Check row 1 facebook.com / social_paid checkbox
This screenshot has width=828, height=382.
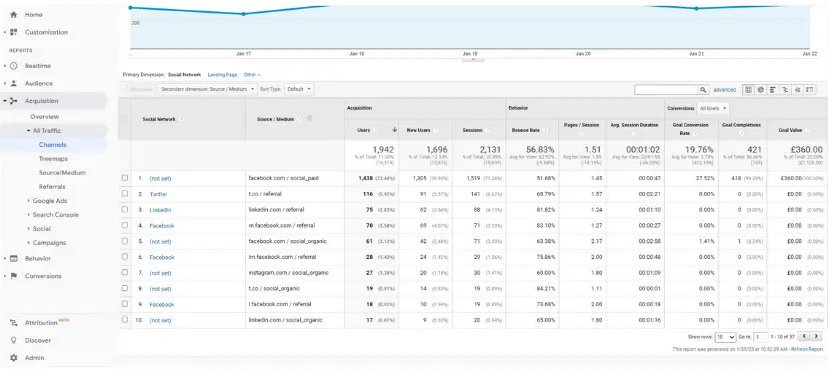125,178
